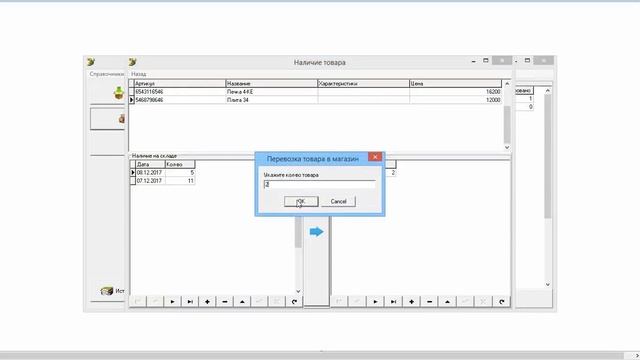Image resolution: width=640 pixels, height=360 pixels.
Task: Click scroll-down arrow in background window list
Action: pyautogui.click(x=548, y=284)
